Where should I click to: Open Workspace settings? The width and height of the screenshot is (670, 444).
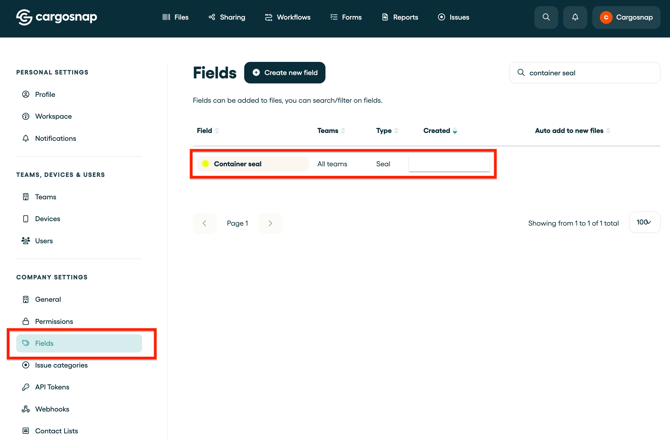(x=53, y=116)
